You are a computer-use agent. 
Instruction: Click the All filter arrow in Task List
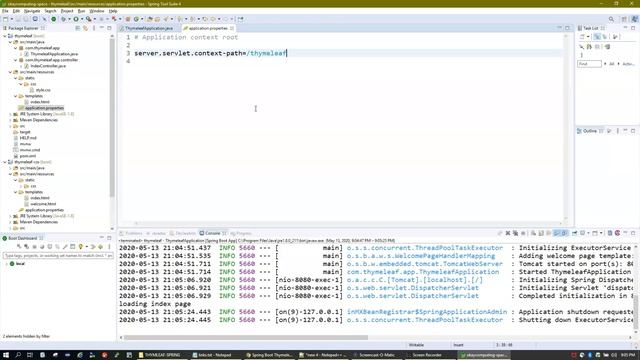click(x=605, y=64)
